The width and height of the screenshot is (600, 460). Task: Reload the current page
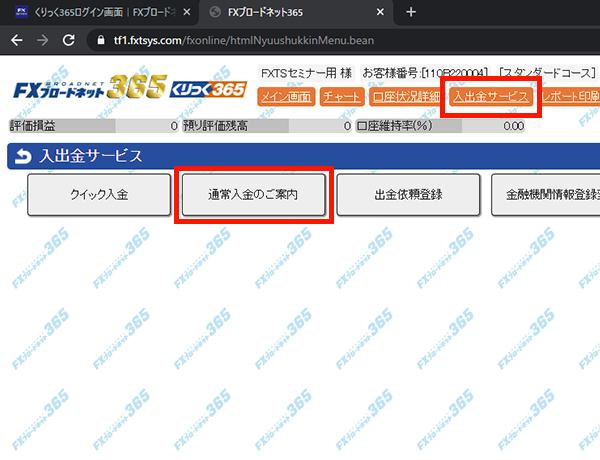pyautogui.click(x=68, y=40)
